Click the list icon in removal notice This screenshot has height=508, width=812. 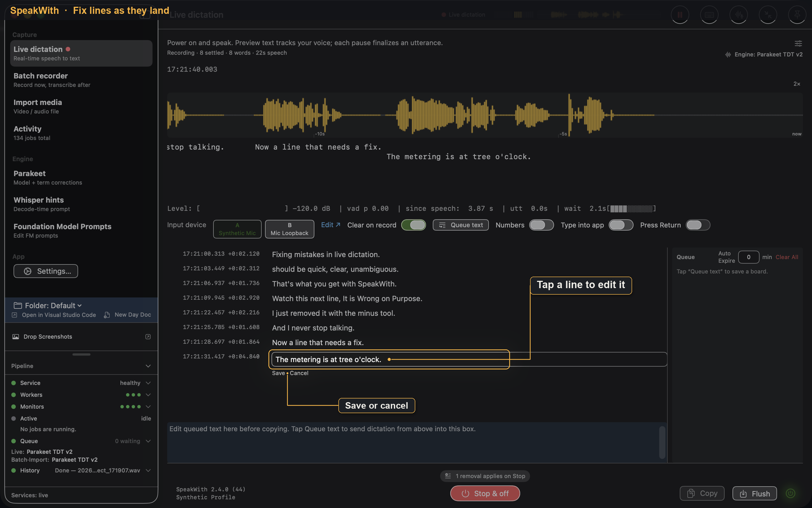tap(448, 476)
